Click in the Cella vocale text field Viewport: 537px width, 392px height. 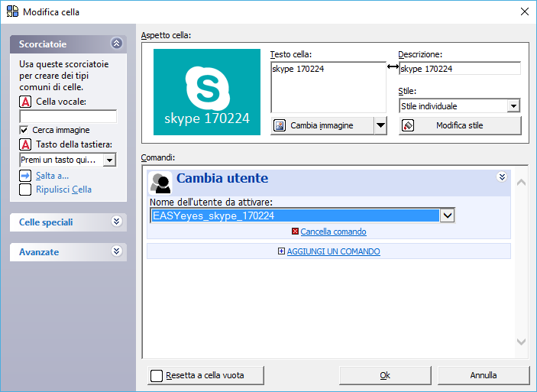[68, 116]
